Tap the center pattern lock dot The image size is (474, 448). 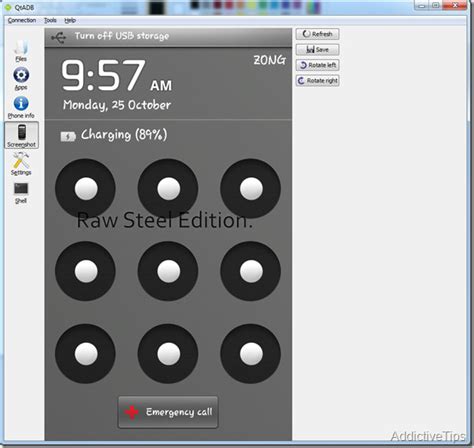tap(168, 271)
